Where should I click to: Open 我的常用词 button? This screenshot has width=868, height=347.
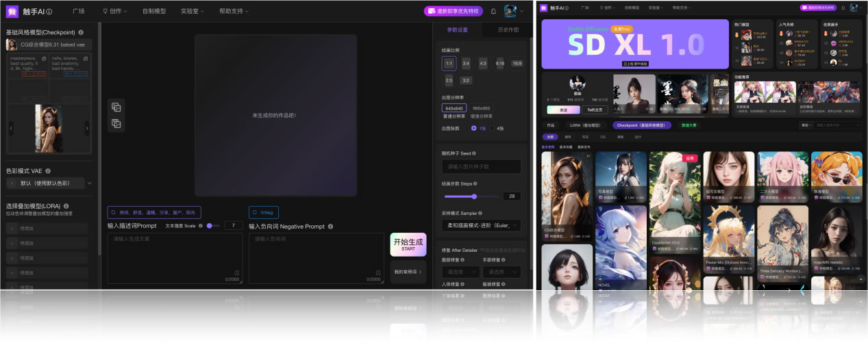[408, 272]
